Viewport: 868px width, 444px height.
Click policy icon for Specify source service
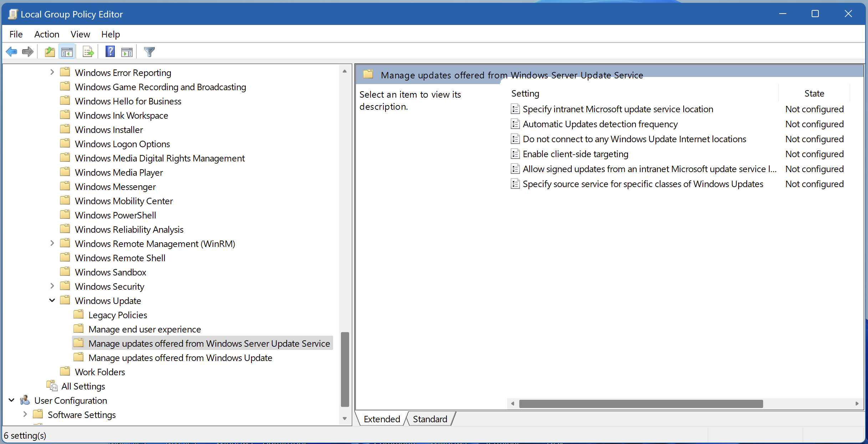click(515, 184)
